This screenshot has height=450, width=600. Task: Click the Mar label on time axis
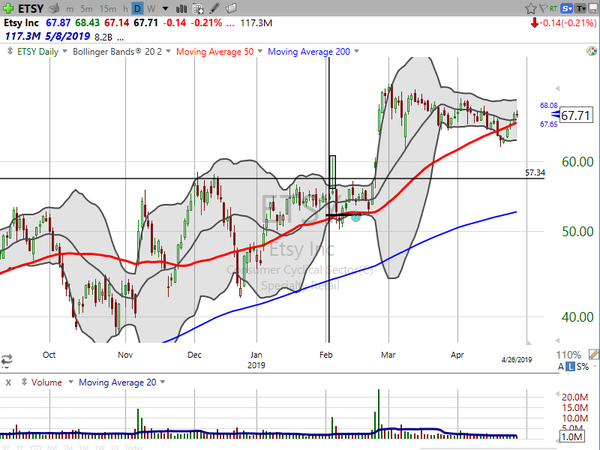[388, 355]
